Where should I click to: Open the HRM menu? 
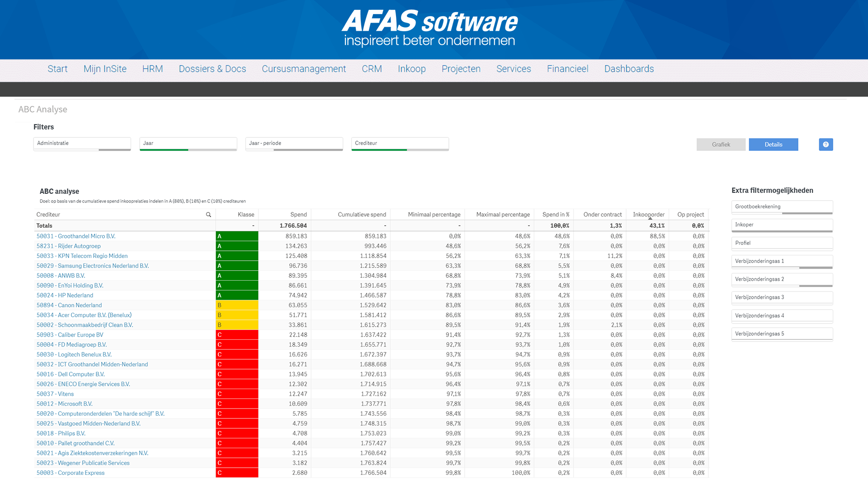pos(152,69)
